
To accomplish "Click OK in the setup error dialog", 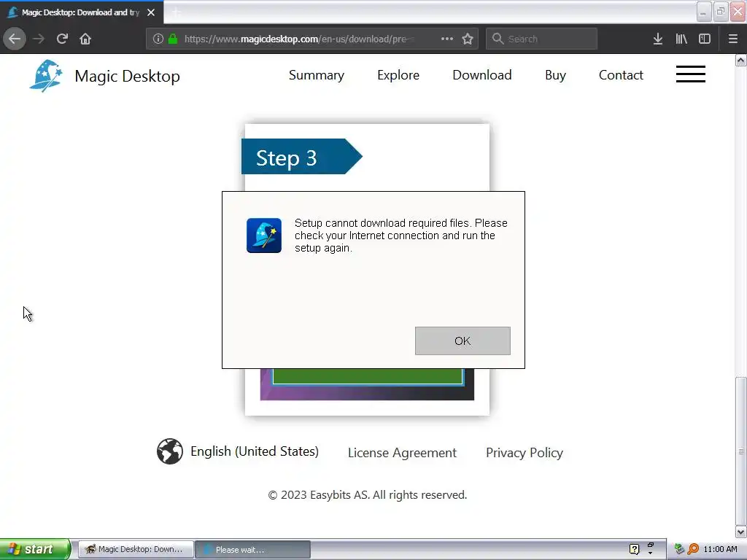I will tap(462, 341).
